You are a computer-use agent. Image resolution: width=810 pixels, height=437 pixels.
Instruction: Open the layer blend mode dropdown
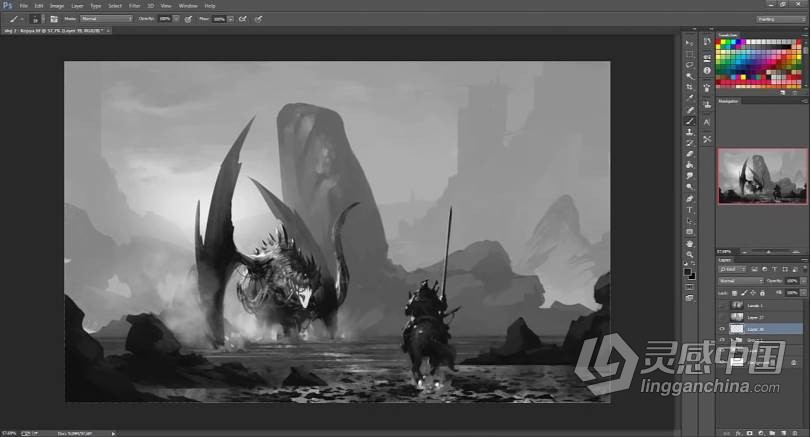tap(741, 280)
